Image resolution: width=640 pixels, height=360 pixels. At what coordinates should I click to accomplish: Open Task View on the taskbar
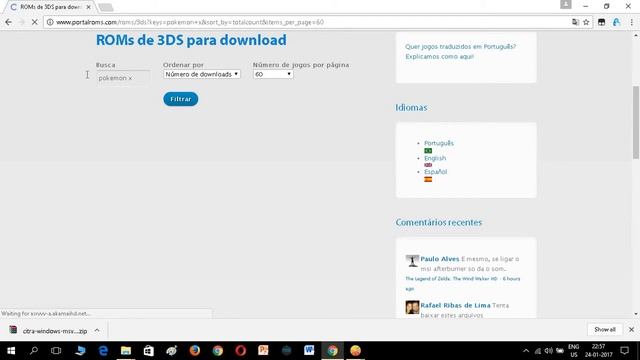pyautogui.click(x=56, y=351)
